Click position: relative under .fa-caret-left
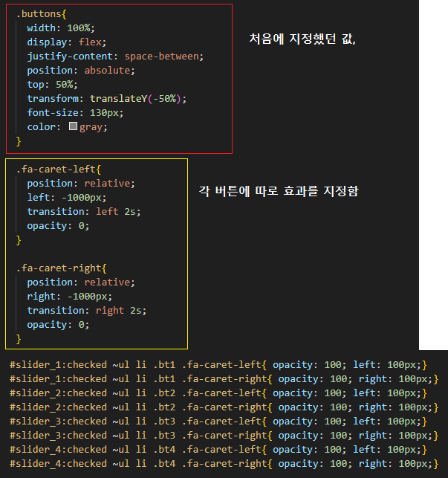The image size is (448, 478). (81, 184)
